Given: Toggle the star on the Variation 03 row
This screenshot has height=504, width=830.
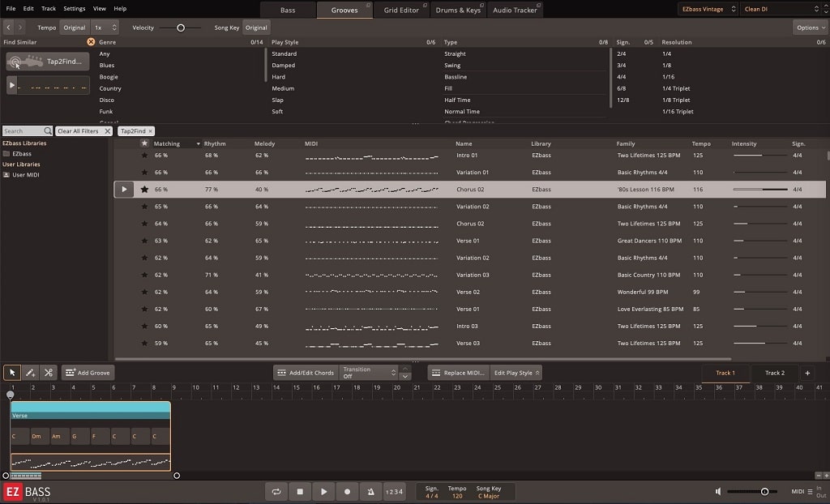Looking at the screenshot, I should click(144, 275).
